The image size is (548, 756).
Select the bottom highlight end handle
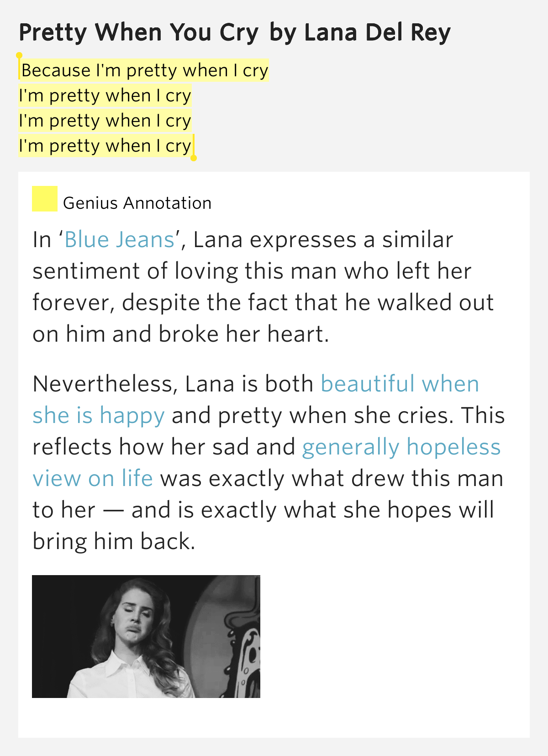click(x=194, y=158)
